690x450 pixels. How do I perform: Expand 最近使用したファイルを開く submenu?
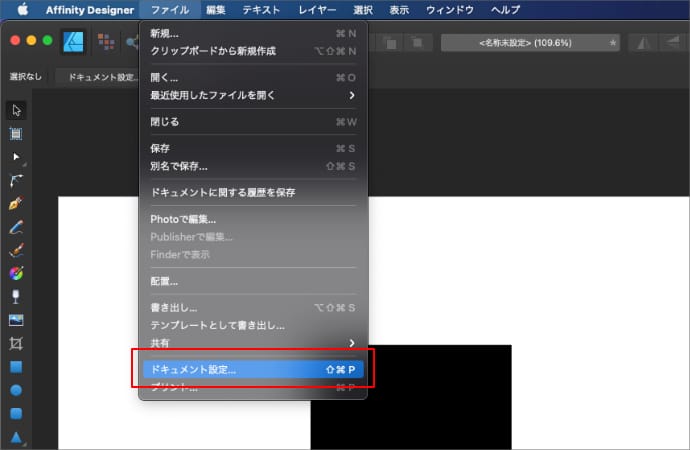[252, 95]
